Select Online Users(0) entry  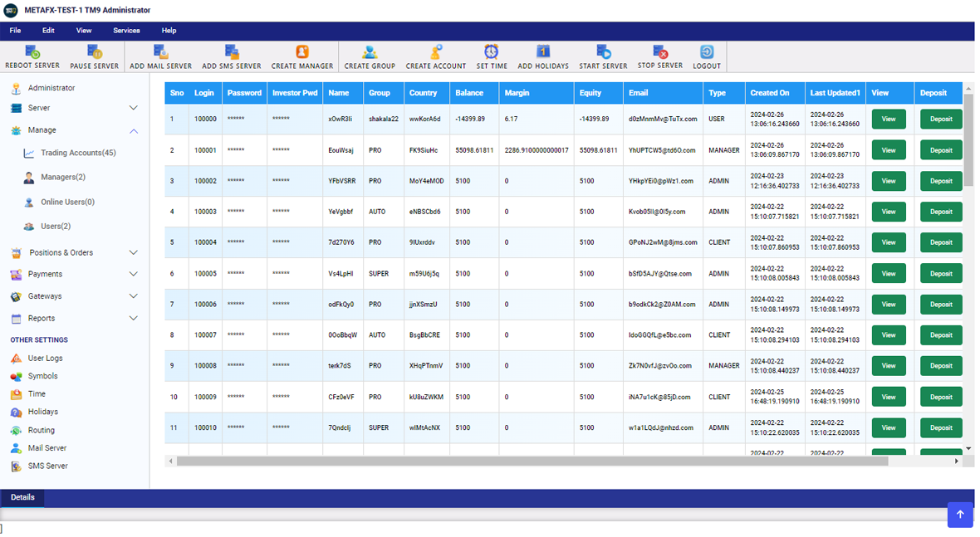pos(67,203)
